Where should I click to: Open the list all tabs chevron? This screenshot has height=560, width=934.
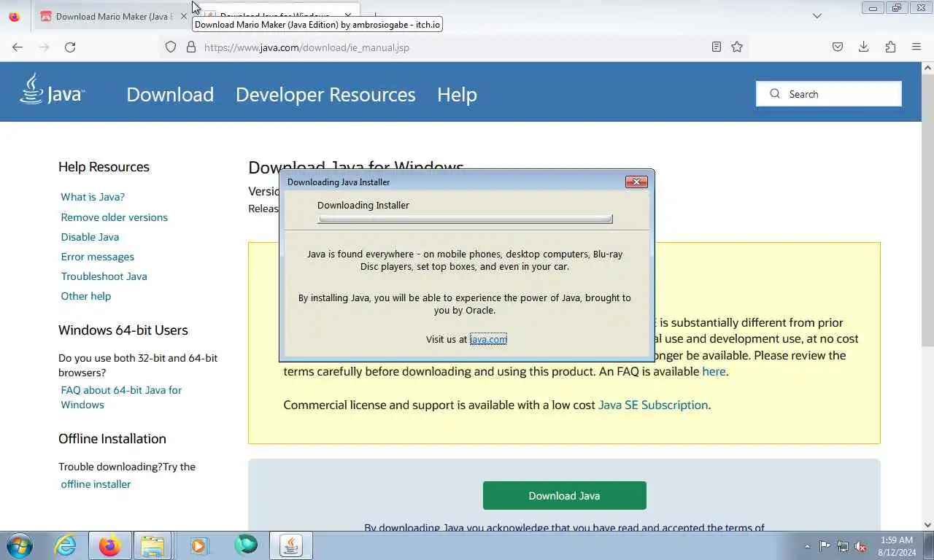tap(817, 16)
